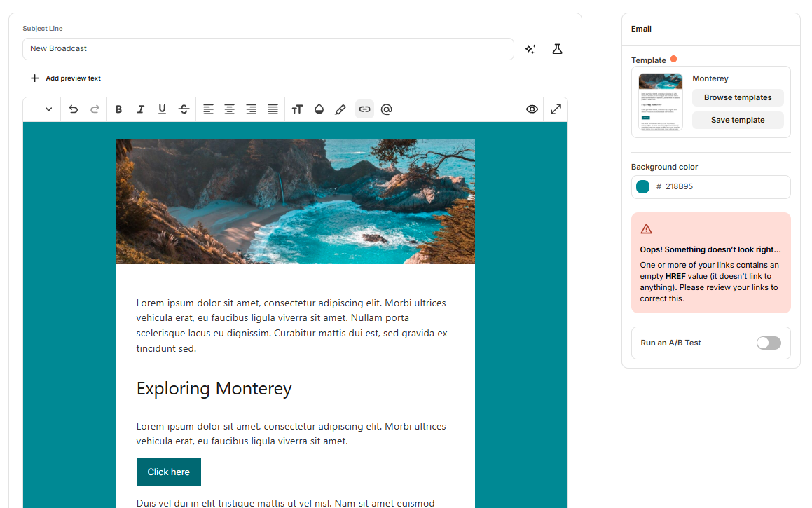Click the Subject Line input field

click(x=268, y=48)
